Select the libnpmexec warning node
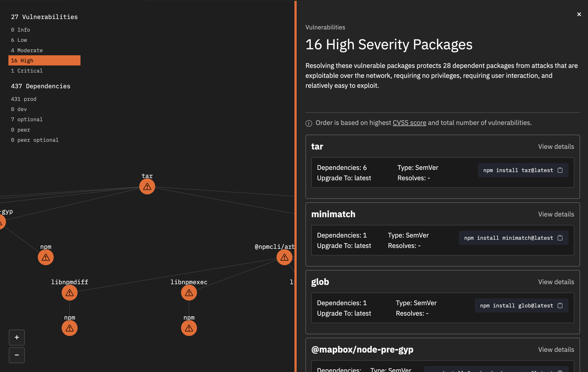This screenshot has height=372, width=588. (189, 293)
